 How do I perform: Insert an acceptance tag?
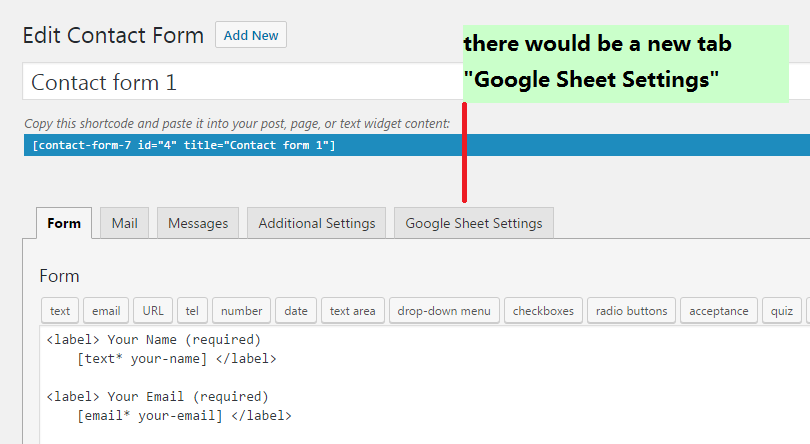[718, 311]
